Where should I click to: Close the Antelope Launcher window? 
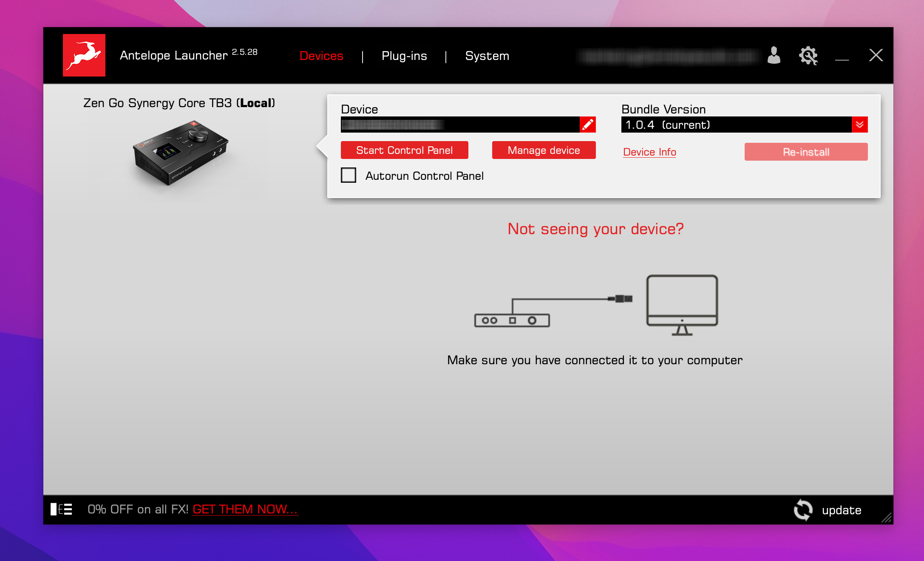click(x=876, y=55)
